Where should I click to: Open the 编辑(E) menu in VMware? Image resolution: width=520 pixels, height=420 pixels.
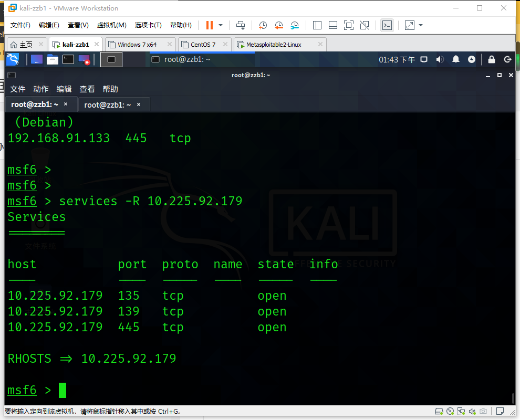coord(49,25)
